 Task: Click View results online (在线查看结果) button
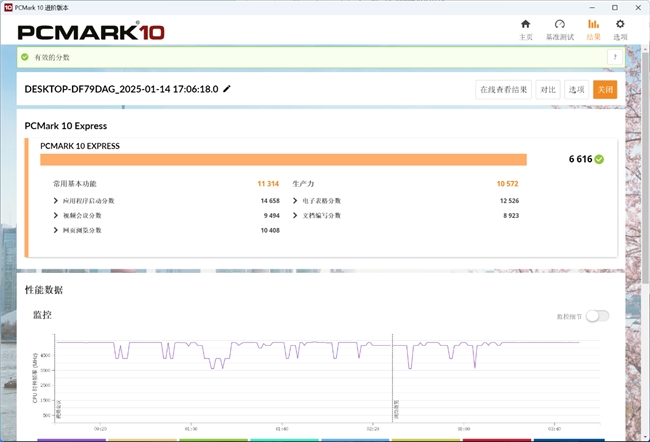click(503, 90)
